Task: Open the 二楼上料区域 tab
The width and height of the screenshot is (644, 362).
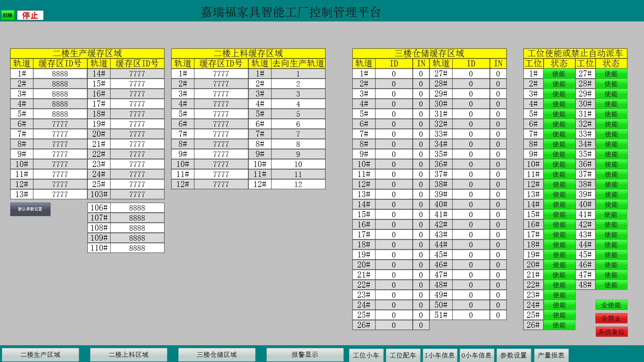Action: 128,355
